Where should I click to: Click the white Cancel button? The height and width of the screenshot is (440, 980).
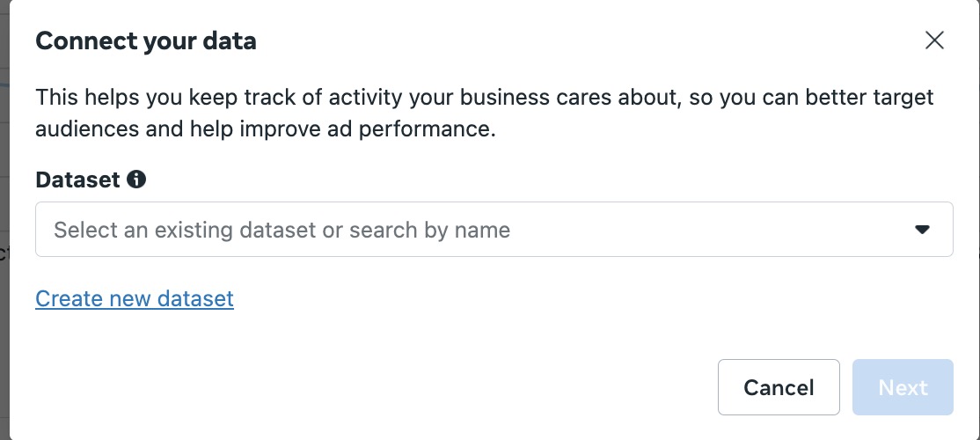click(779, 387)
